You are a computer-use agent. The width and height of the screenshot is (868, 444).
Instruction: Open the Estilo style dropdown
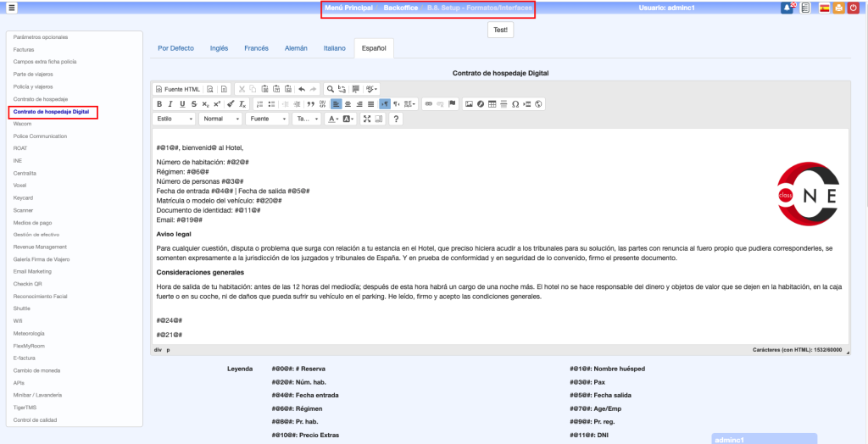pos(175,119)
